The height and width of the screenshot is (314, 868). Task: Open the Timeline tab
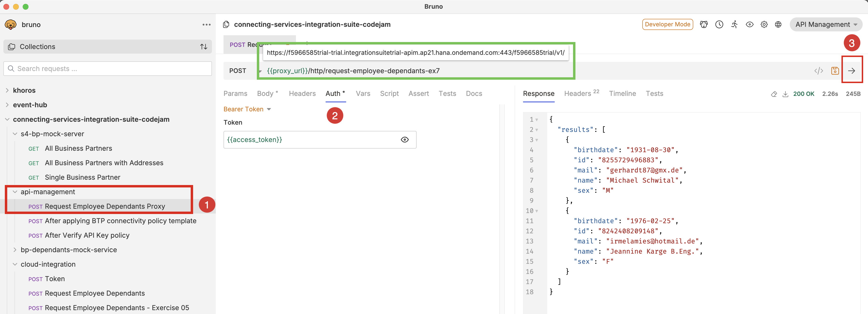[622, 93]
